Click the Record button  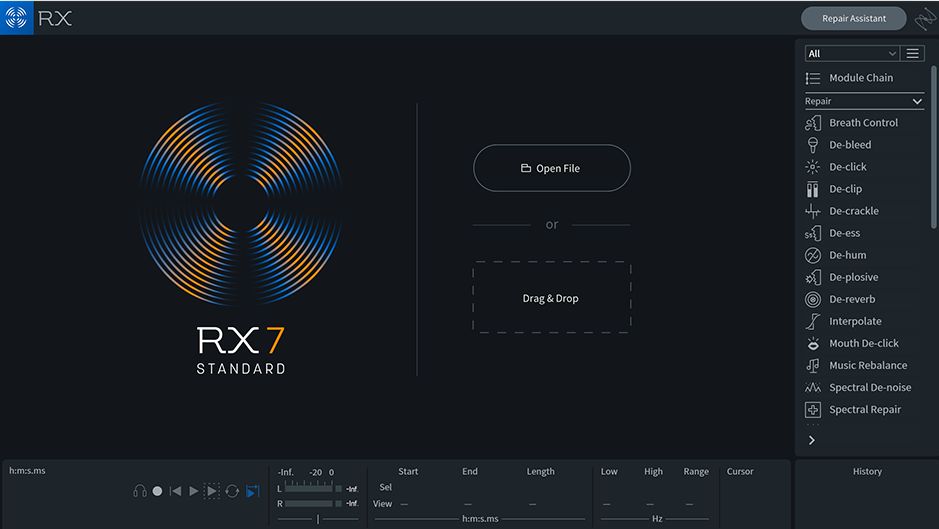point(157,491)
